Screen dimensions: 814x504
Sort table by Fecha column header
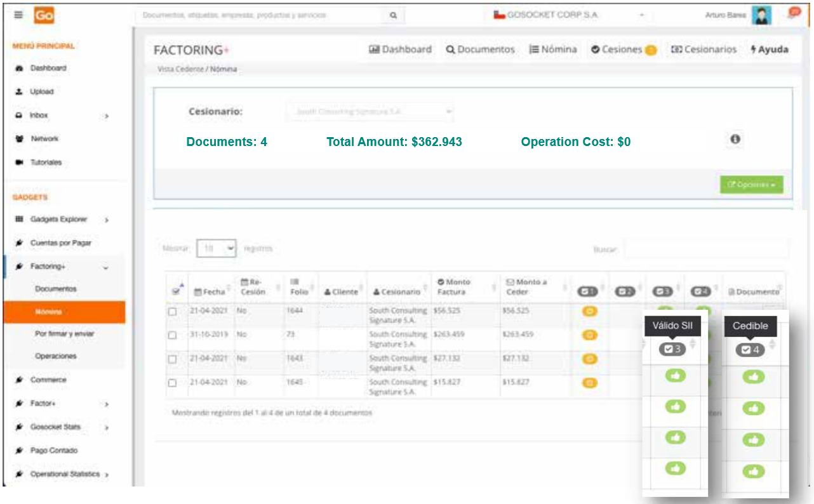pyautogui.click(x=210, y=292)
